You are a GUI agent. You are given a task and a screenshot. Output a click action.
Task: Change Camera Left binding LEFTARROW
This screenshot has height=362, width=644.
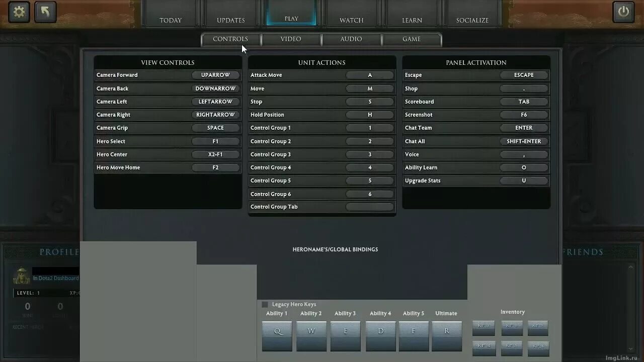point(215,102)
